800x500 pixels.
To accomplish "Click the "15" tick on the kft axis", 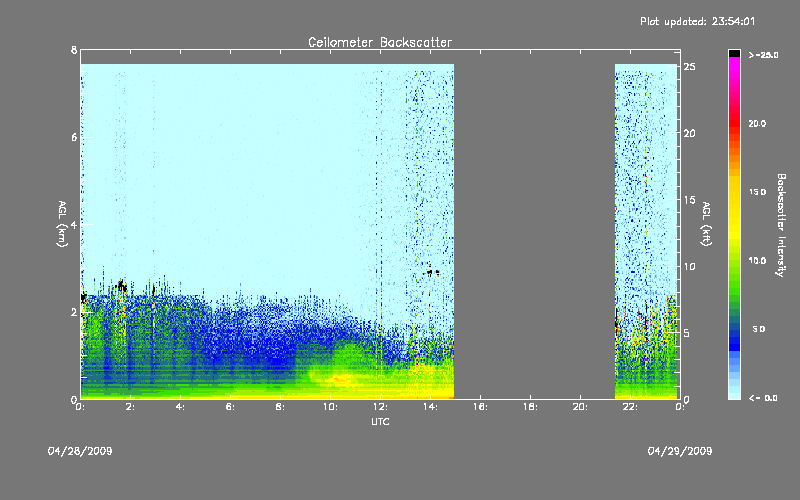I will point(690,200).
